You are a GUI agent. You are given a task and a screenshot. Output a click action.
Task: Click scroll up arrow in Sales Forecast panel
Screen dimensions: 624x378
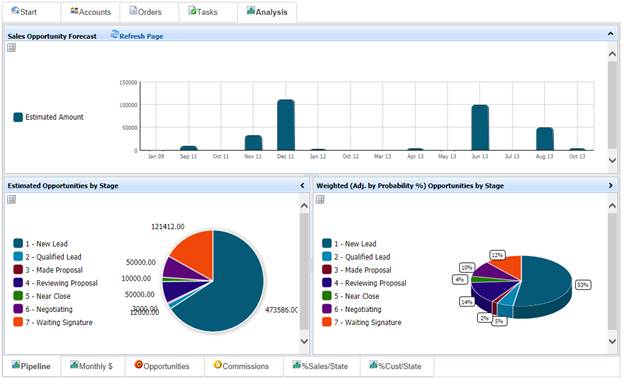tap(612, 54)
